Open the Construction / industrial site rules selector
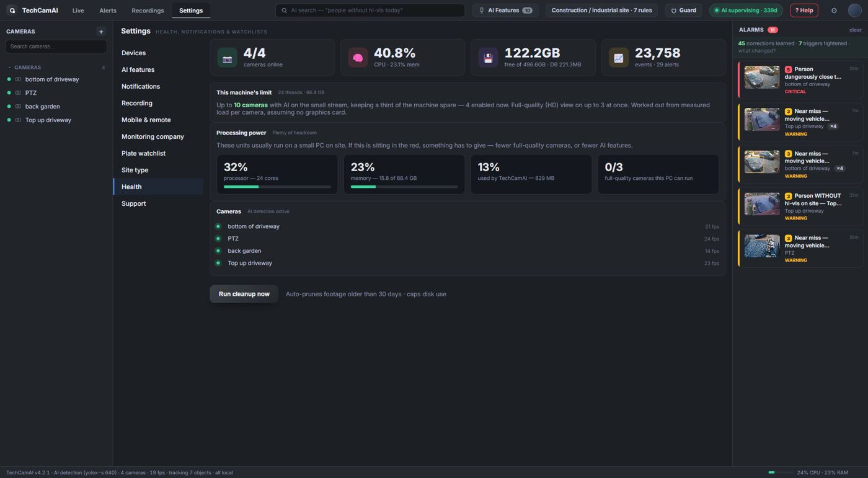The width and height of the screenshot is (868, 478). (601, 11)
